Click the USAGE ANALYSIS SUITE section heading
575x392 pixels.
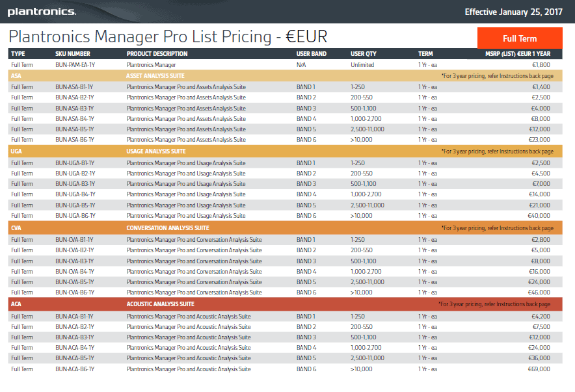(x=156, y=151)
